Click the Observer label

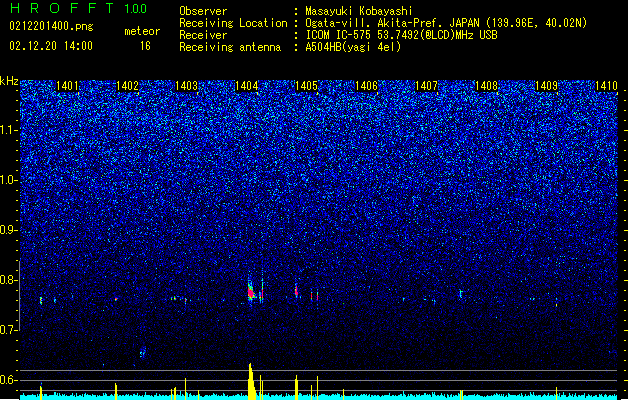coord(203,11)
